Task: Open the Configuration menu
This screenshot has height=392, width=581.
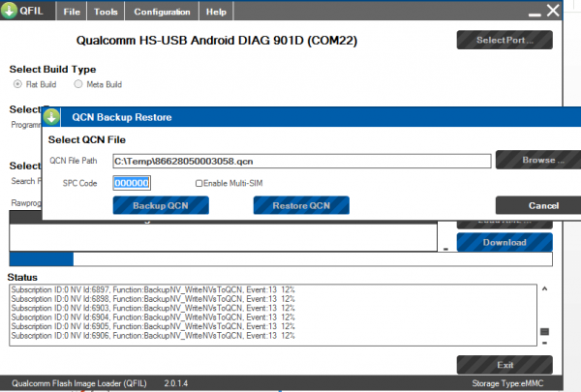Action: (162, 12)
